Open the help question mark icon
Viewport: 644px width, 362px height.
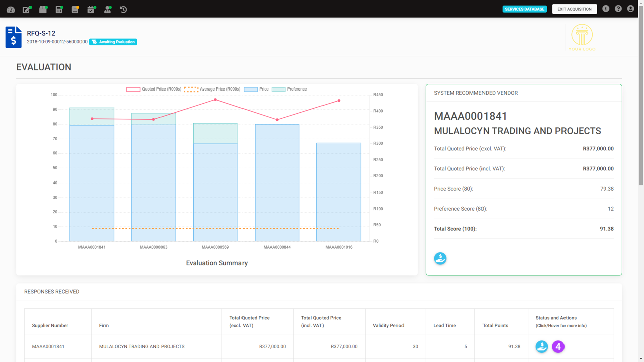click(x=618, y=9)
